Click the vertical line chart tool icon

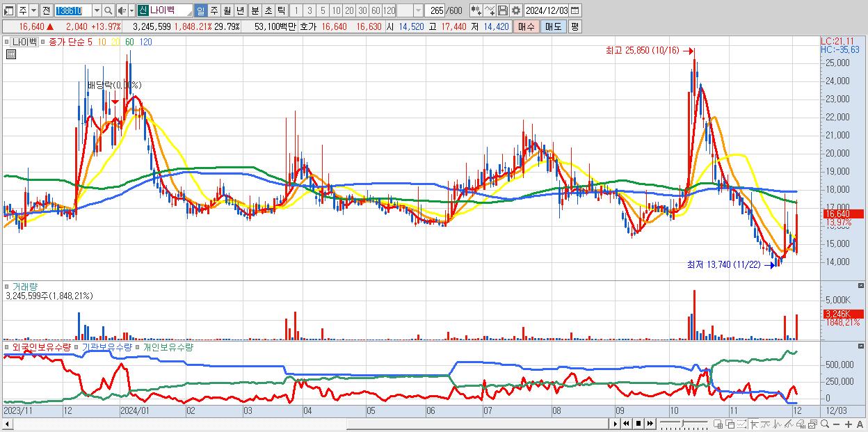777,424
